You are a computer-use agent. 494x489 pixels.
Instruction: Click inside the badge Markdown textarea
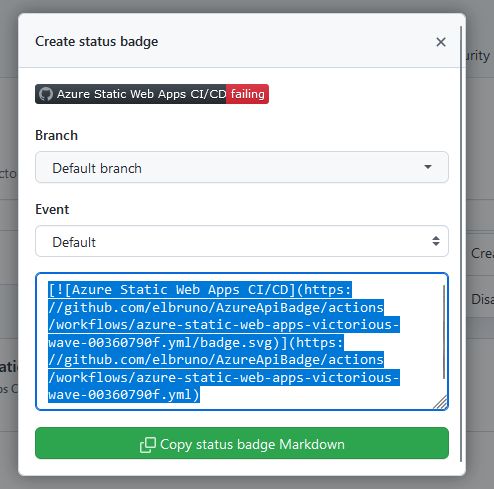(x=242, y=341)
